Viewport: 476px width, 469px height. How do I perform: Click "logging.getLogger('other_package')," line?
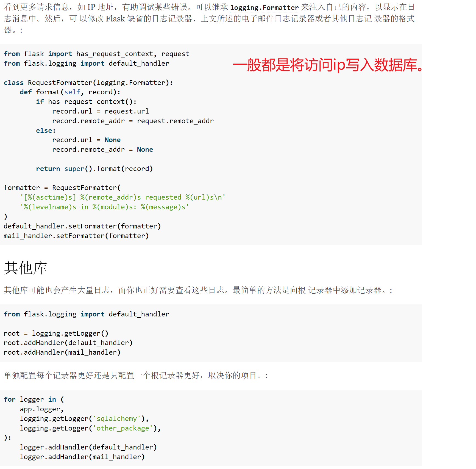[x=90, y=428]
